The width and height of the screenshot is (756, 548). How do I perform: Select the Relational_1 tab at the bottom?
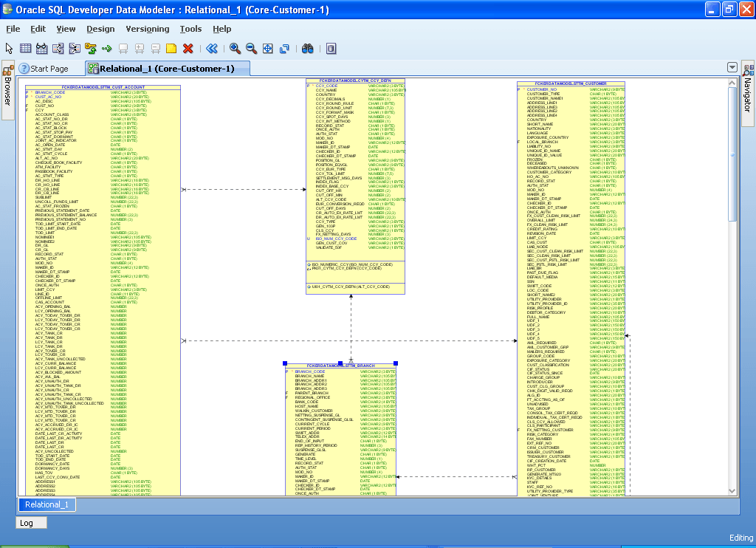click(46, 504)
